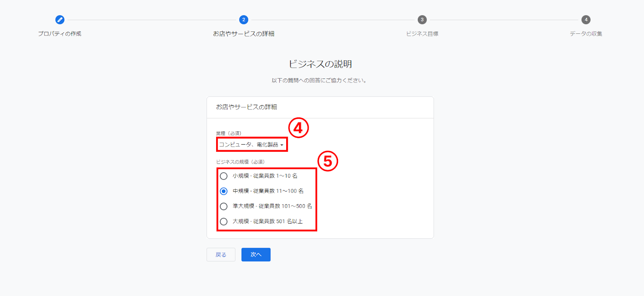Click the ビジネスの規模（必須）label

point(240,162)
